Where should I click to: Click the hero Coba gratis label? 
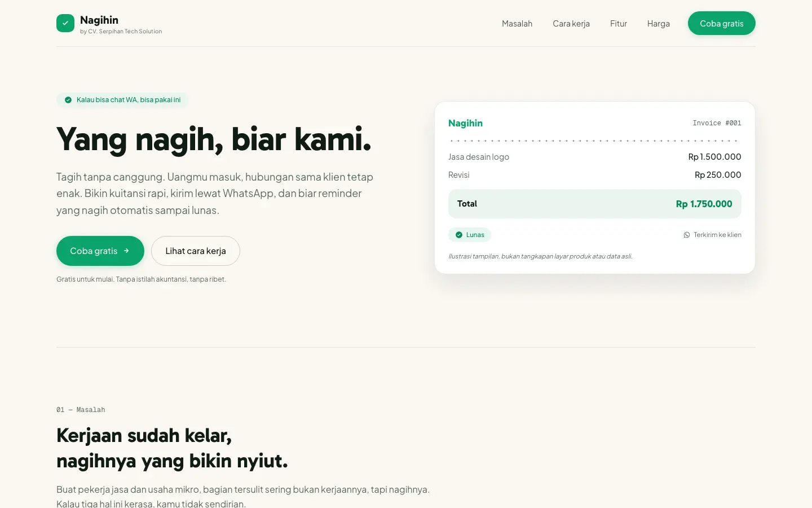pos(94,251)
